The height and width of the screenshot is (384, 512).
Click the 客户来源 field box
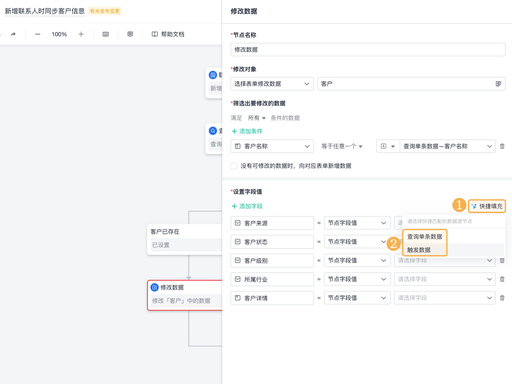(272, 223)
